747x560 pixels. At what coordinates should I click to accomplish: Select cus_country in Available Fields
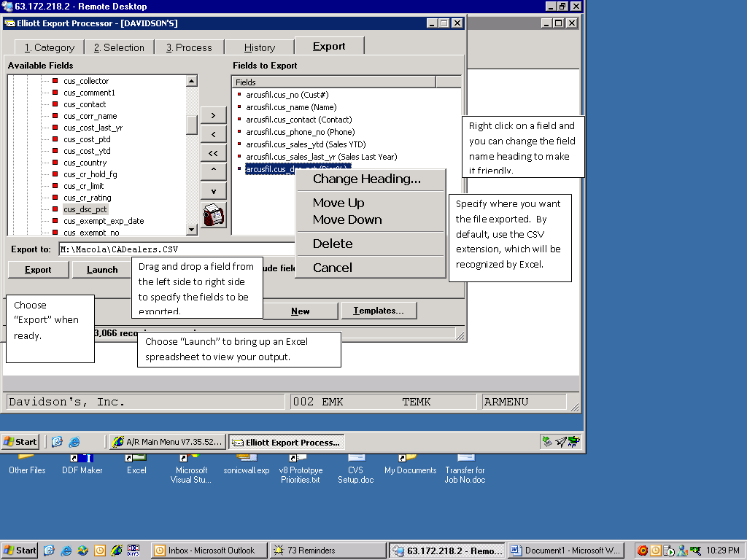(x=85, y=163)
